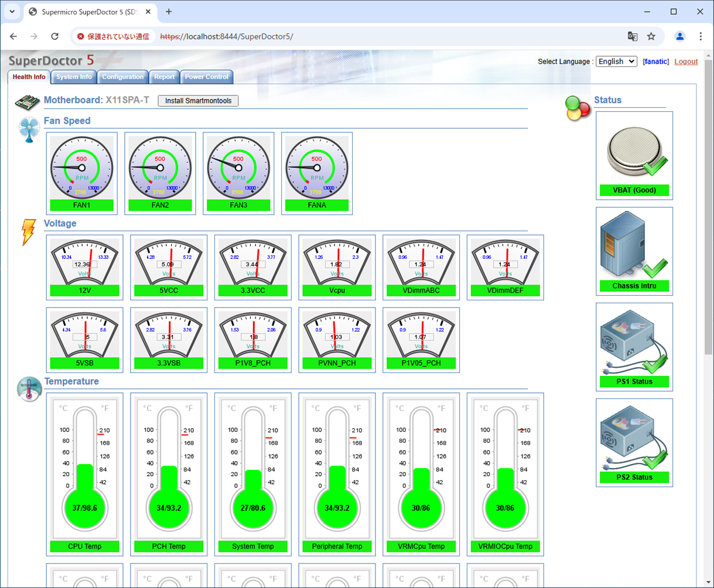The image size is (714, 588).
Task: Click the Temperature section heading
Action: (x=71, y=381)
